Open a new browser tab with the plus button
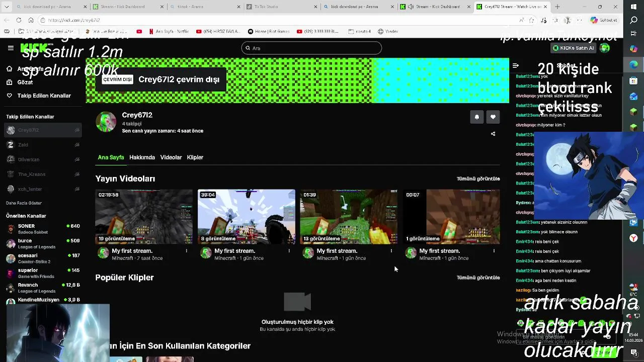The width and height of the screenshot is (644, 362). [557, 7]
